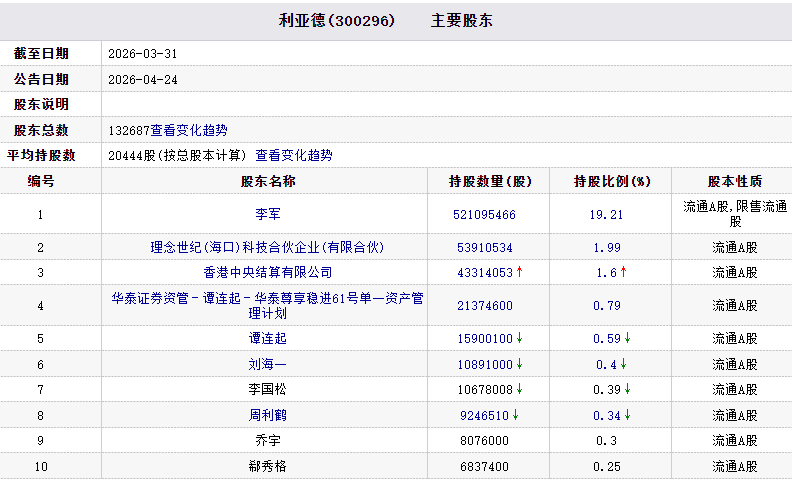The width and height of the screenshot is (792, 481).
Task: Click red up arrow beside 43314053
Action: (x=520, y=272)
